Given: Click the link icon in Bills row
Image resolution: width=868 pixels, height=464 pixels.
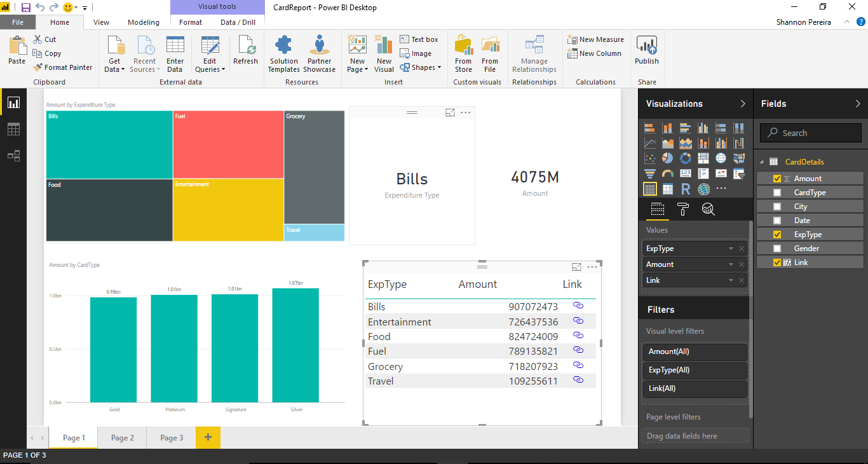Looking at the screenshot, I should (578, 306).
